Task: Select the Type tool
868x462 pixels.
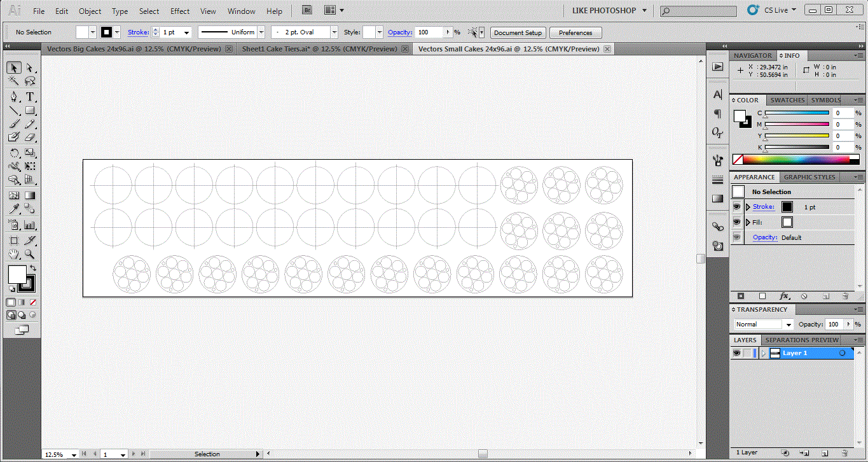Action: click(x=30, y=97)
